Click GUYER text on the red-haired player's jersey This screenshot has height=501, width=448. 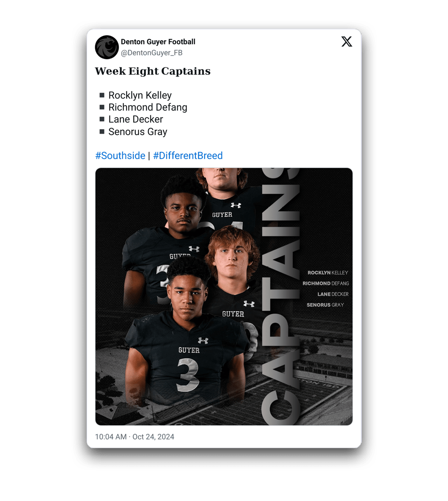point(233,314)
